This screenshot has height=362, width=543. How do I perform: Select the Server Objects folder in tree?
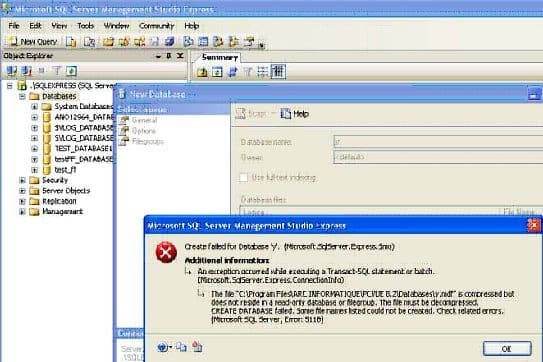66,191
